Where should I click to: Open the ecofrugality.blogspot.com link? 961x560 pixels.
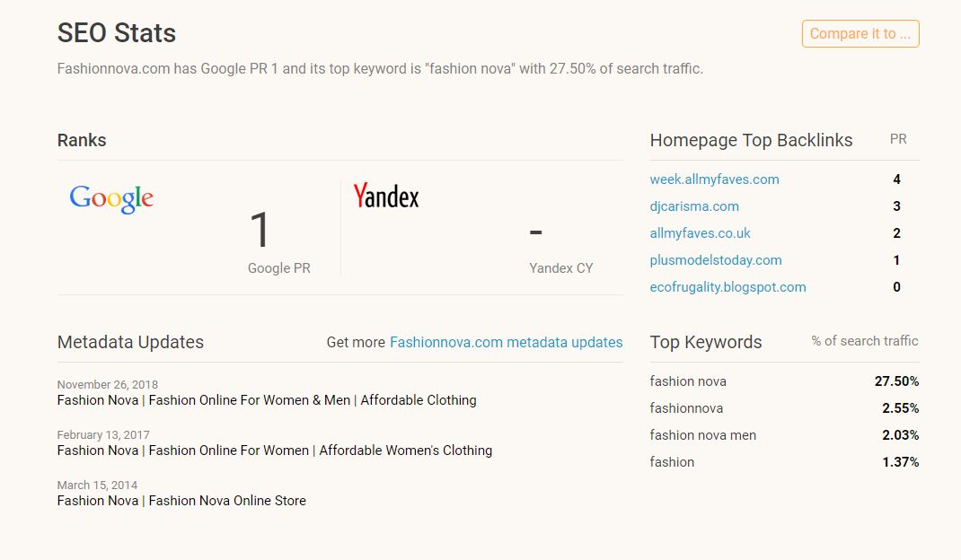[x=727, y=287]
